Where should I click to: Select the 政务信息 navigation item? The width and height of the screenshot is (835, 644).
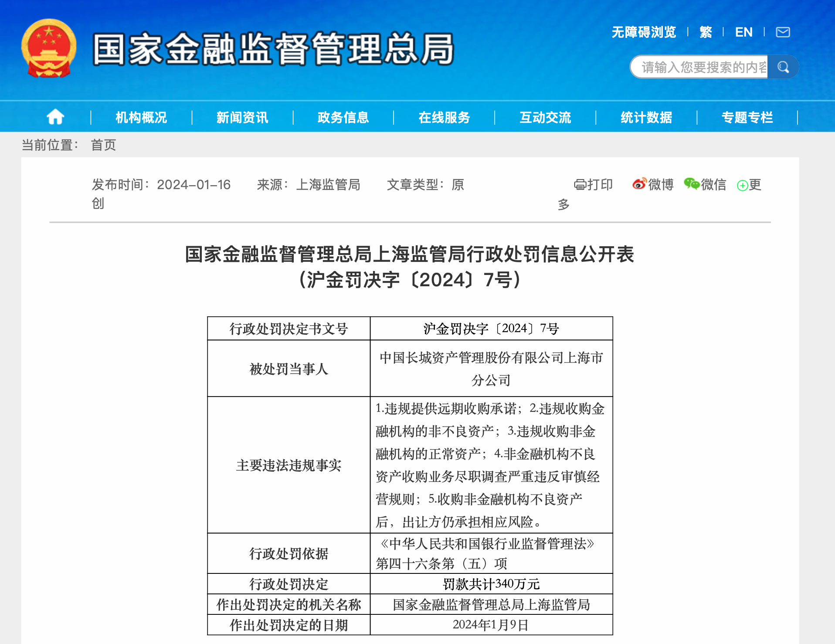(343, 117)
